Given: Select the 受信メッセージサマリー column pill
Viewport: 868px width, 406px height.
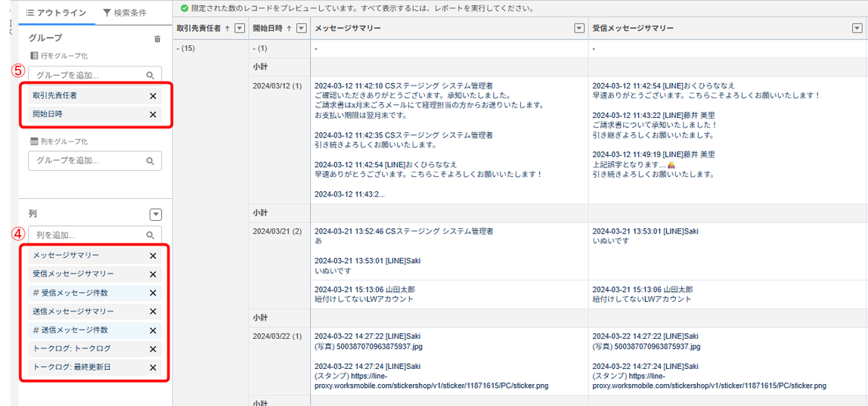Looking at the screenshot, I should pos(95,274).
